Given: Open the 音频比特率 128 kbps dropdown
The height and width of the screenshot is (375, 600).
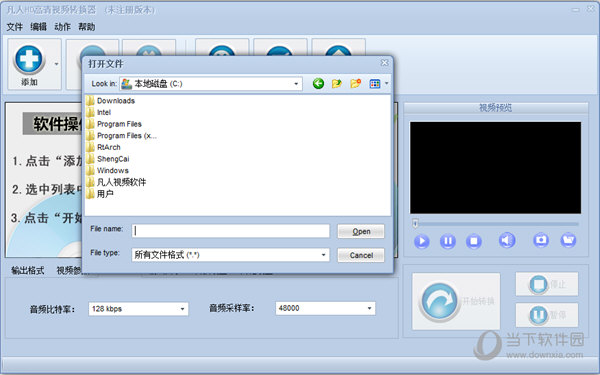Looking at the screenshot, I should point(139,309).
